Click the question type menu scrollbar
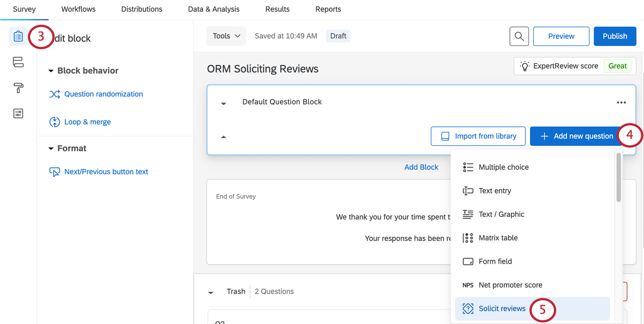Viewport: 644px width, 324px height. [x=619, y=178]
